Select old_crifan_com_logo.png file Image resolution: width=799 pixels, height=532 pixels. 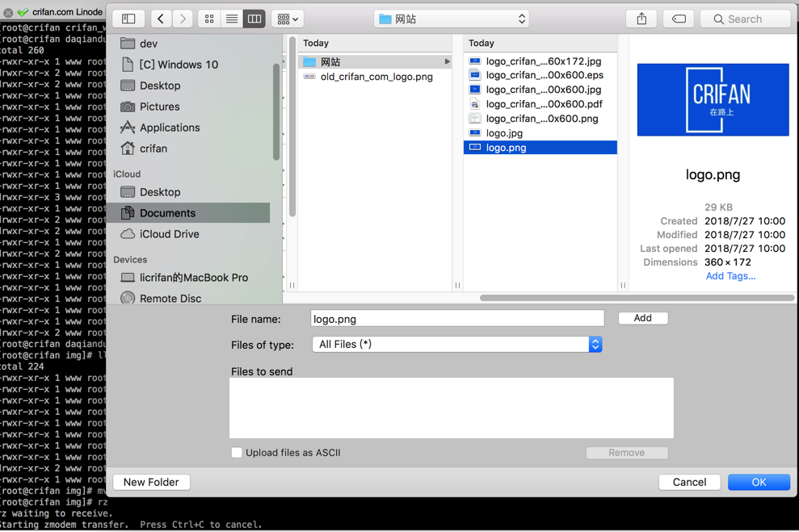pos(375,77)
